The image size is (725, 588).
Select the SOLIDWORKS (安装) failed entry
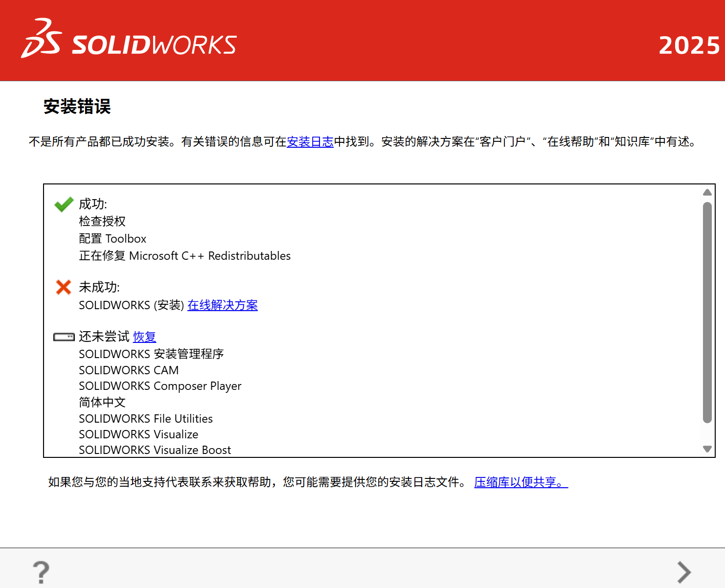131,305
